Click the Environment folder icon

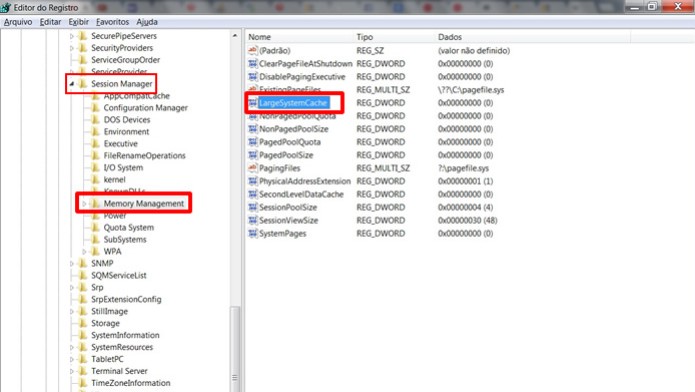tap(95, 132)
